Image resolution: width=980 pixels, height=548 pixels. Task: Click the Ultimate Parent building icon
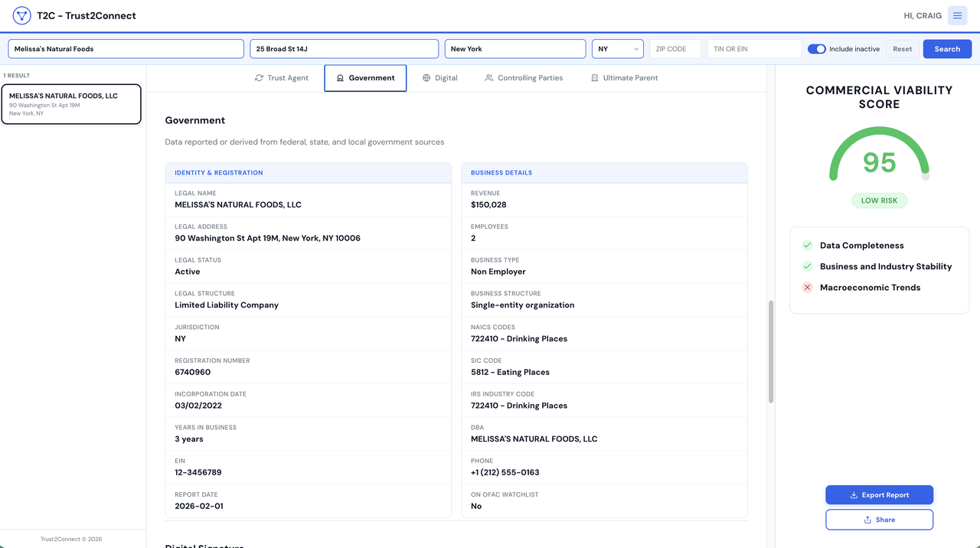pos(595,78)
